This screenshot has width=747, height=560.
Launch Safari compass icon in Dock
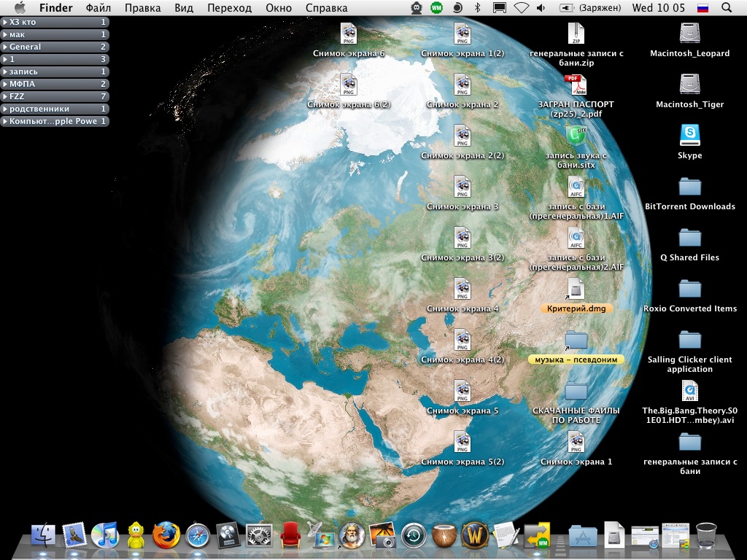tap(198, 535)
